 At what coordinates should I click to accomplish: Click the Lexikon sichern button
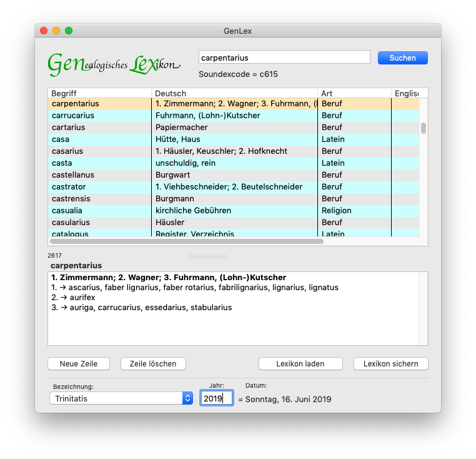coord(390,363)
